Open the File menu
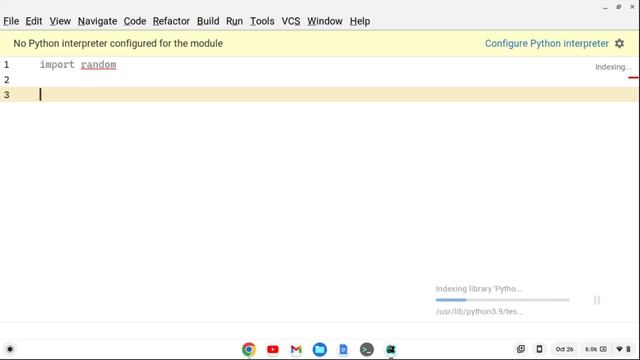This screenshot has height=360, width=640. pyautogui.click(x=11, y=21)
